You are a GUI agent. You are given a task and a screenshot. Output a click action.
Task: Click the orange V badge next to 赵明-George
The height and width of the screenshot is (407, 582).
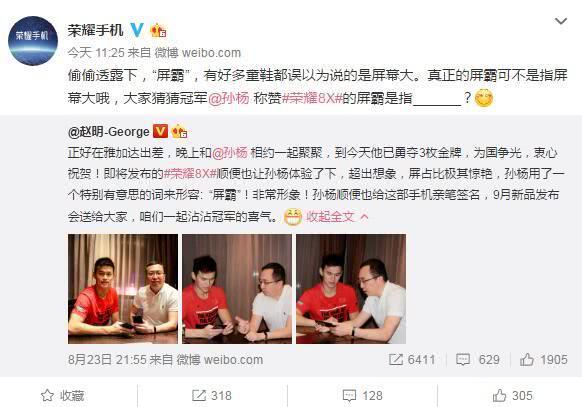pos(160,131)
